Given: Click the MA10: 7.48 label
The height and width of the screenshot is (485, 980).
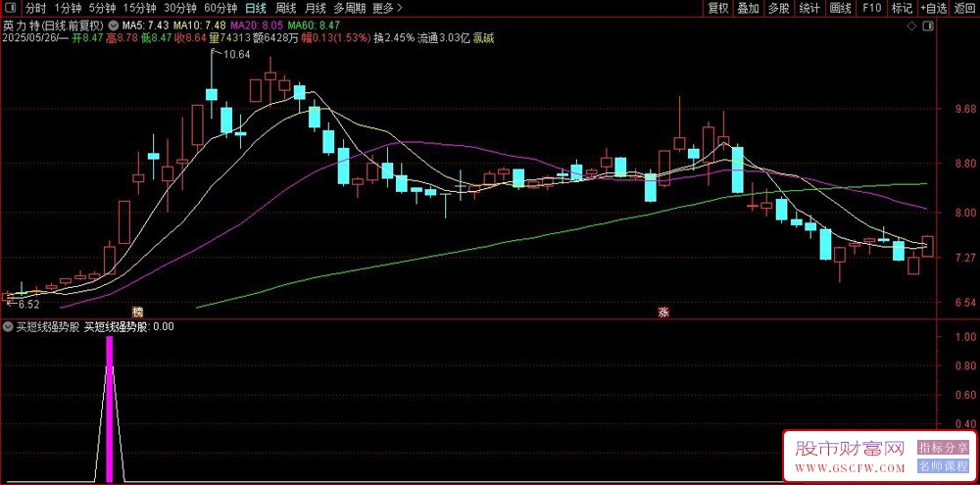Looking at the screenshot, I should tap(199, 26).
